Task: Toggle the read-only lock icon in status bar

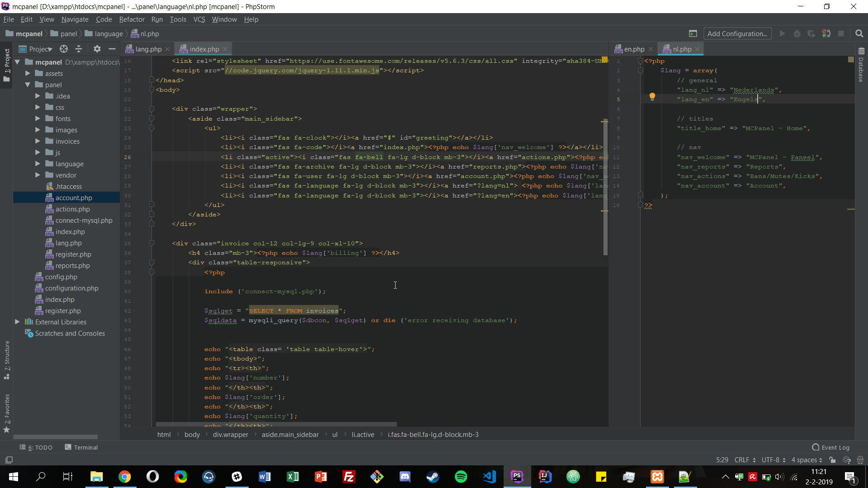Action: (832, 460)
